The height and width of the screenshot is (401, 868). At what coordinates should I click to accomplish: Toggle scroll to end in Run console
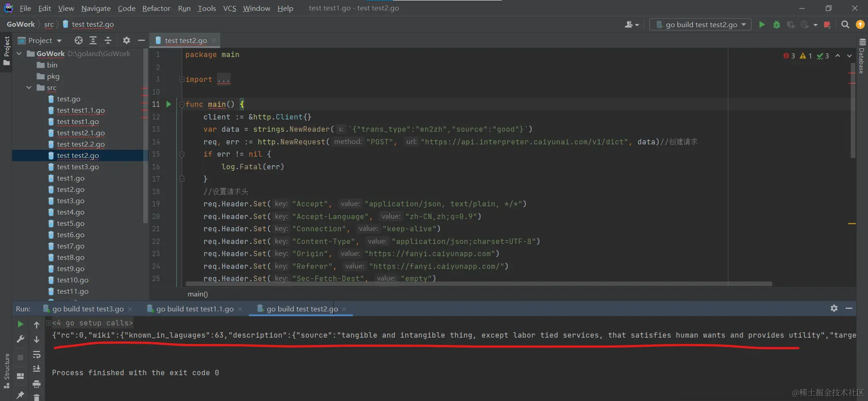(37, 369)
